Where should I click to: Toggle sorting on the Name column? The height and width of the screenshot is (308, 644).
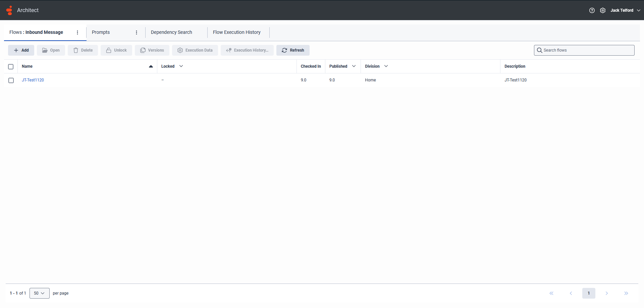pos(151,66)
